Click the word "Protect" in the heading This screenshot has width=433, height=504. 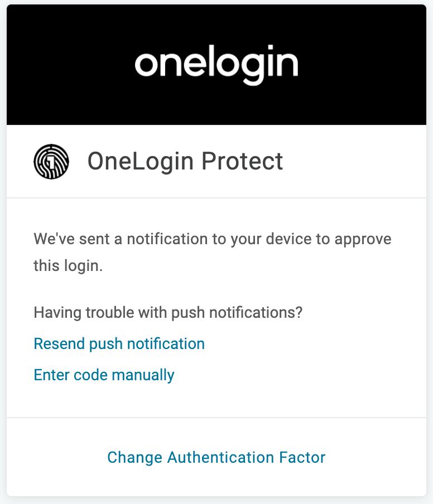point(242,161)
